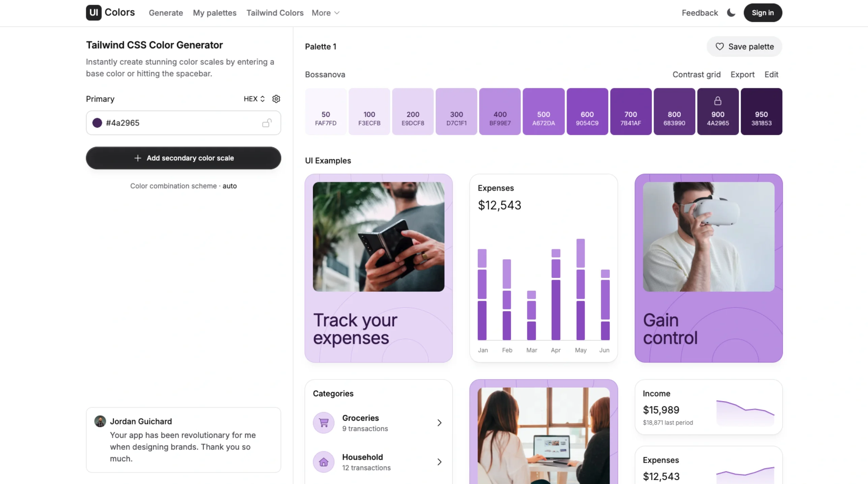Click the heart icon on Save palette
868x484 pixels.
tap(719, 46)
